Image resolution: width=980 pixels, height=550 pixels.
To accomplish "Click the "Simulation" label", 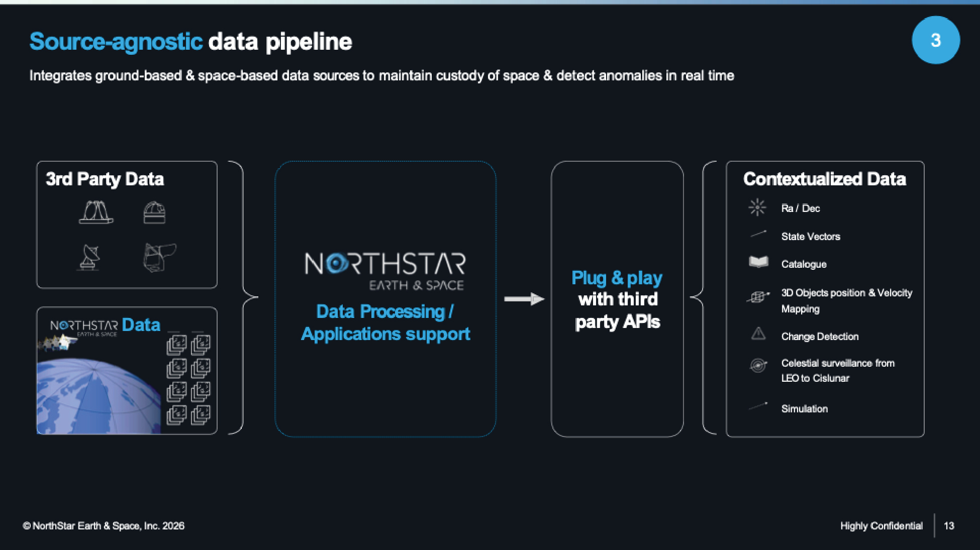I will tap(805, 409).
